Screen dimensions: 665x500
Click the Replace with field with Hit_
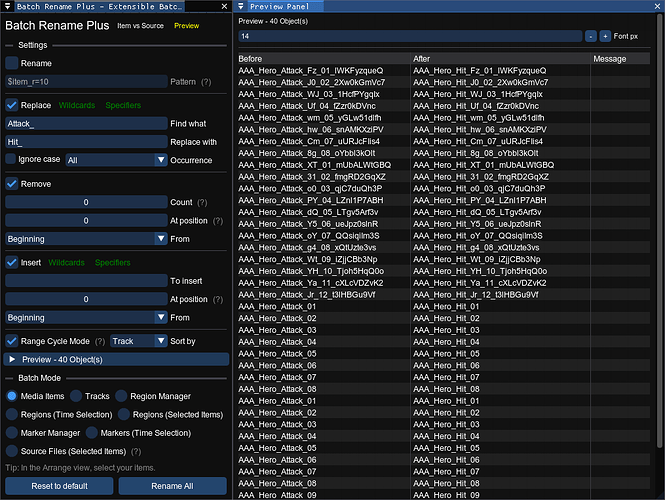tap(86, 142)
